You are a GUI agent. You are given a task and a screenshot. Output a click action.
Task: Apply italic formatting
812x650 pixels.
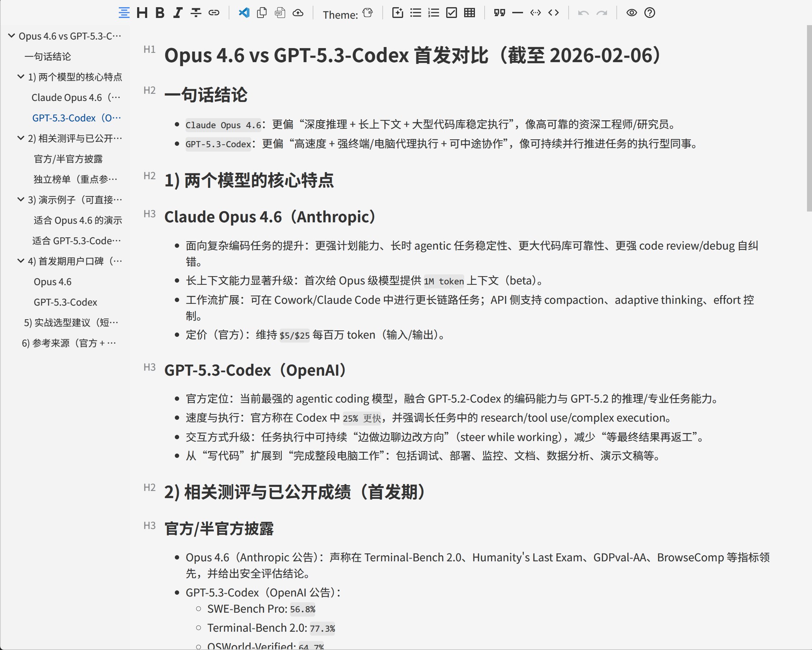[x=177, y=13]
